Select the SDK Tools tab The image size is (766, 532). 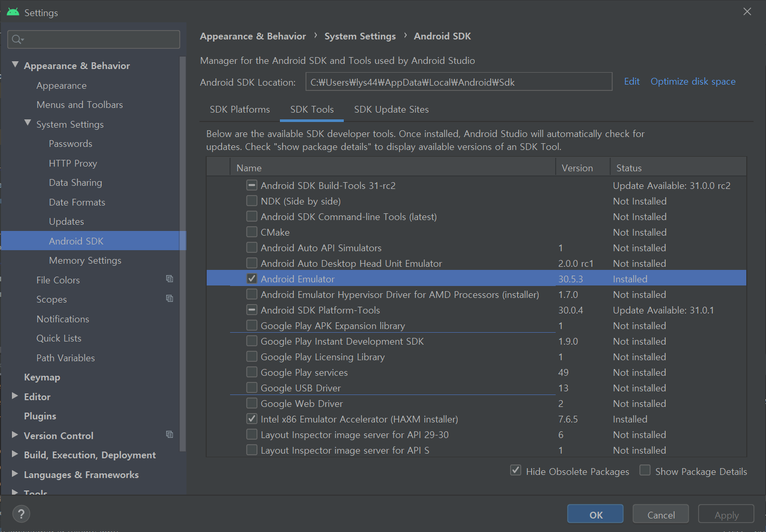(x=312, y=110)
